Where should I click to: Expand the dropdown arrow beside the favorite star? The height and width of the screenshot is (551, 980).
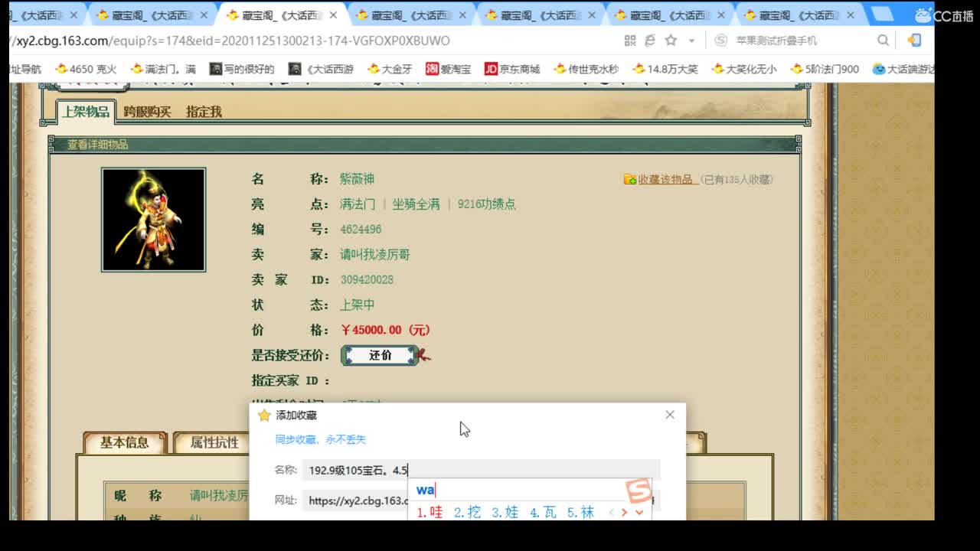click(691, 41)
